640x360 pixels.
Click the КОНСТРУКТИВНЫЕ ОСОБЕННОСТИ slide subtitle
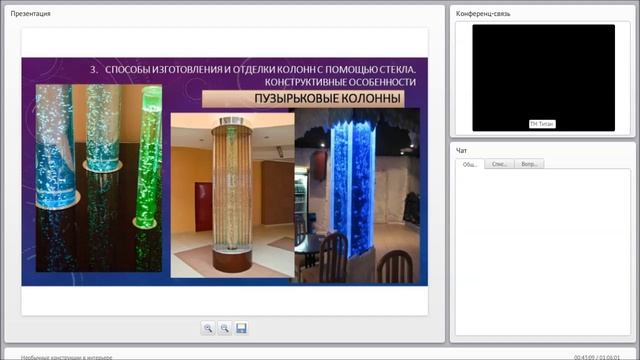(340, 82)
